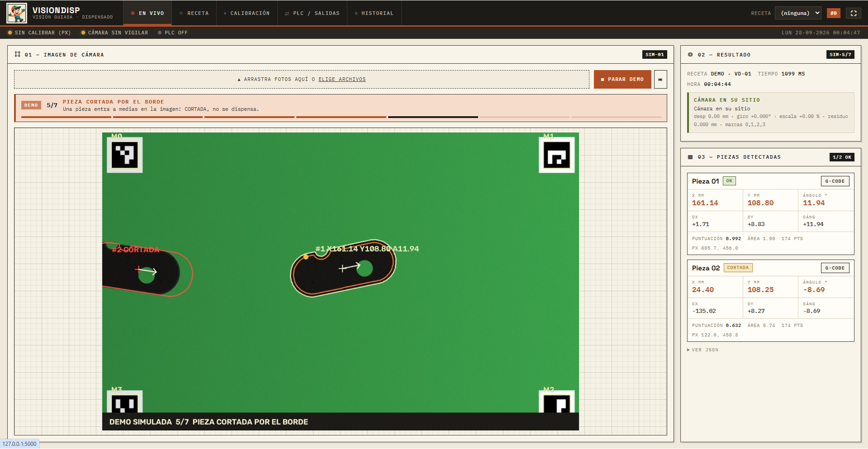The image size is (868, 449).
Task: Click the Demo Simulada caption under image
Action: click(209, 422)
